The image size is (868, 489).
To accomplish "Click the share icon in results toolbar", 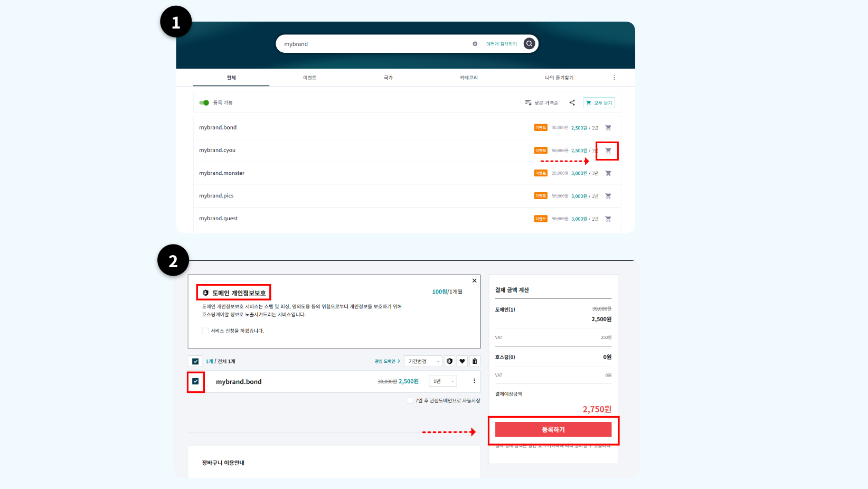I will [572, 102].
